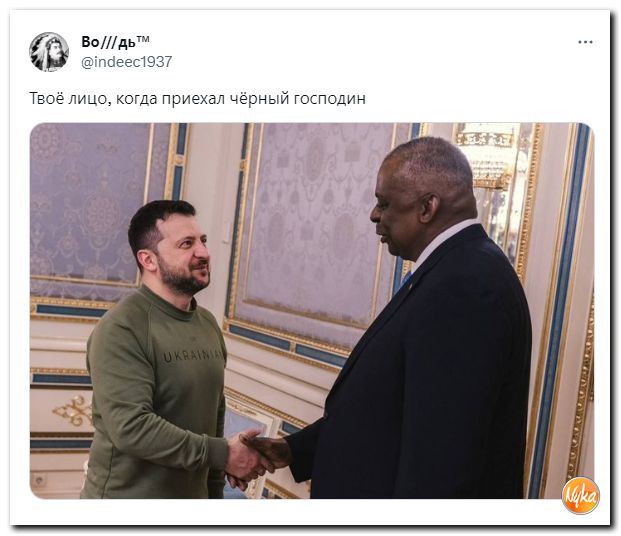This screenshot has height=536, width=621.
Task: Open the attached handshake photo
Action: click(312, 311)
